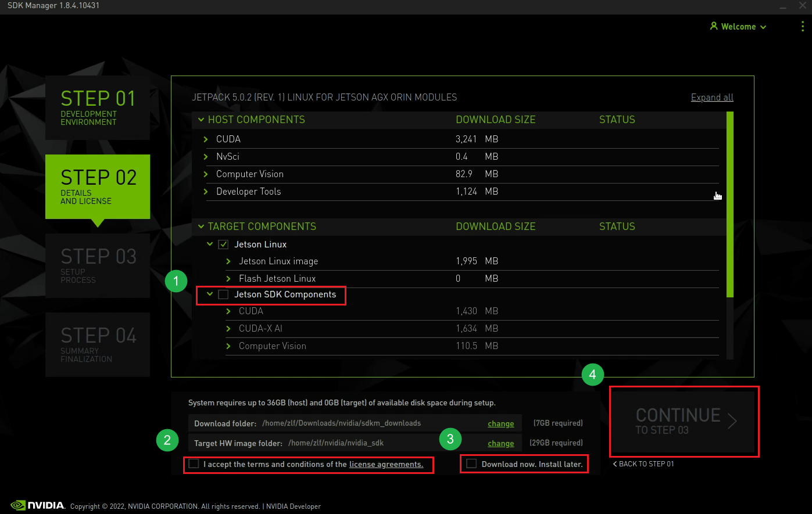Click the JetPack 5.0.2 heading text
Viewport: 812px width, 514px height.
[324, 98]
